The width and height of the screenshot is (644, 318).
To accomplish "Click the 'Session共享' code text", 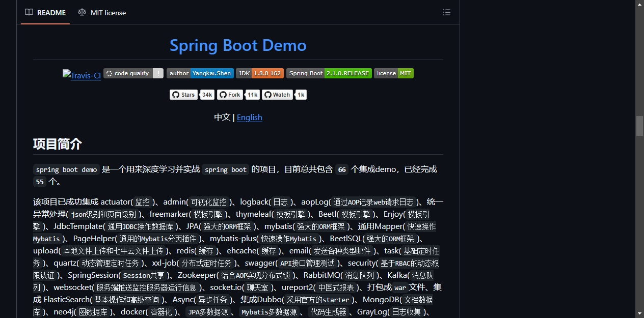I will point(144,275).
